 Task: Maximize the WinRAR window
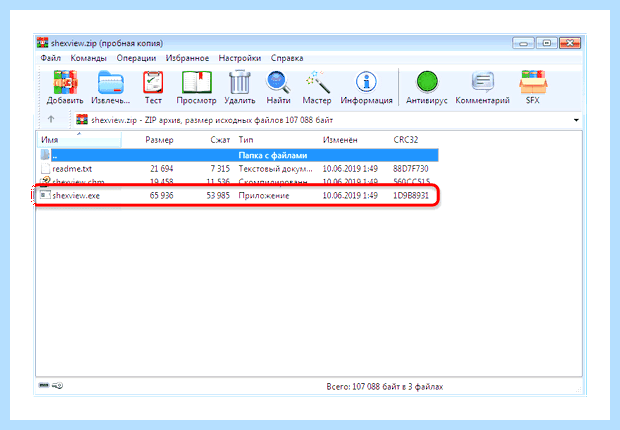pyautogui.click(x=547, y=43)
